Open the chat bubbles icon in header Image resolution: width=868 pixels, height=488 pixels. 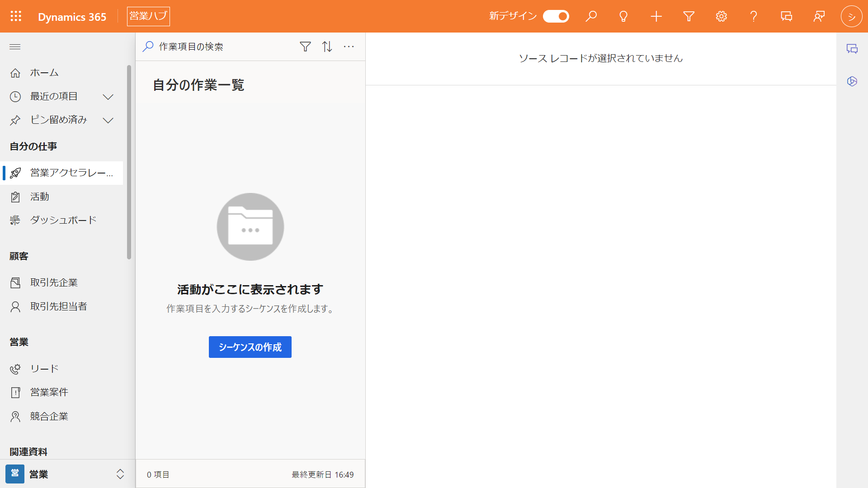786,16
